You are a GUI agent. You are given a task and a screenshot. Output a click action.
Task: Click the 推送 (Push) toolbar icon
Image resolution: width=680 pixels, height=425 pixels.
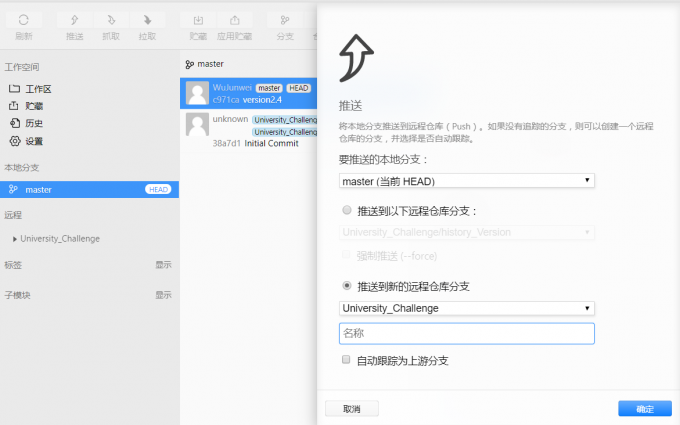74,25
